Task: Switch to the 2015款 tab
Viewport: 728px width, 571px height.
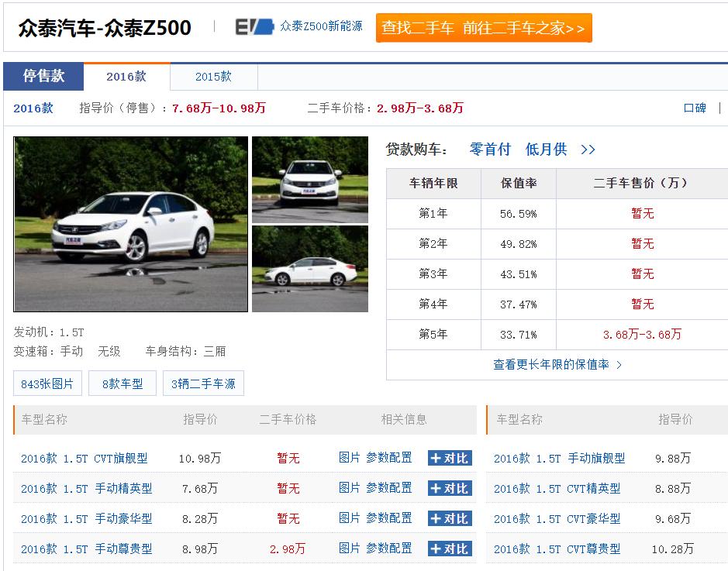Action: pyautogui.click(x=214, y=77)
